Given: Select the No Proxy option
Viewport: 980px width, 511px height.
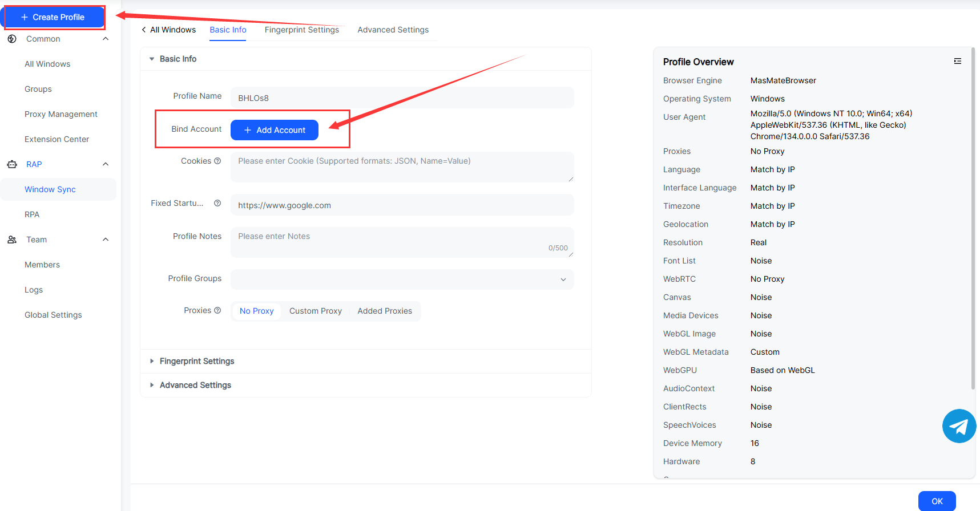Looking at the screenshot, I should 256,311.
